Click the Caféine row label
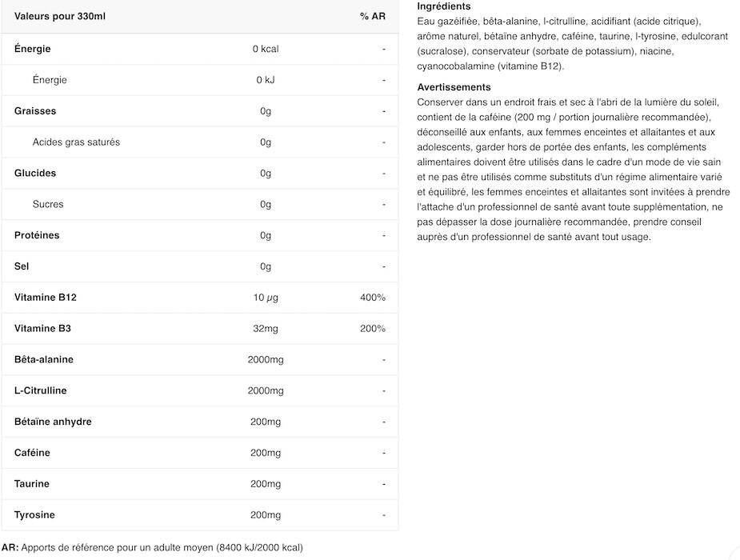This screenshot has width=740, height=560. click(32, 453)
